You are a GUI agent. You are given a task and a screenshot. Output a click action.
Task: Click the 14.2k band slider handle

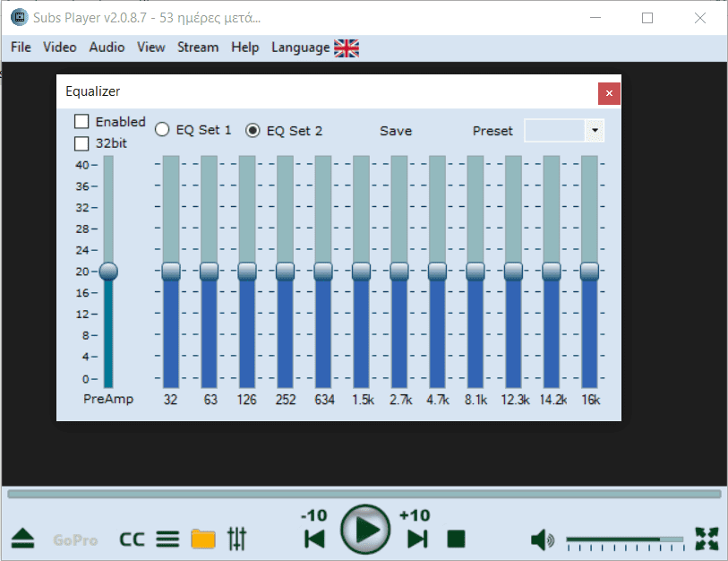click(552, 271)
